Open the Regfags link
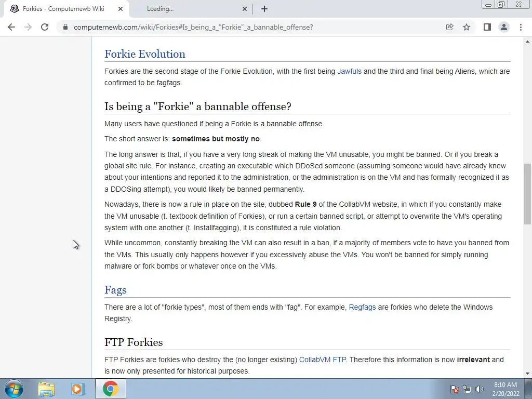 pos(362,307)
